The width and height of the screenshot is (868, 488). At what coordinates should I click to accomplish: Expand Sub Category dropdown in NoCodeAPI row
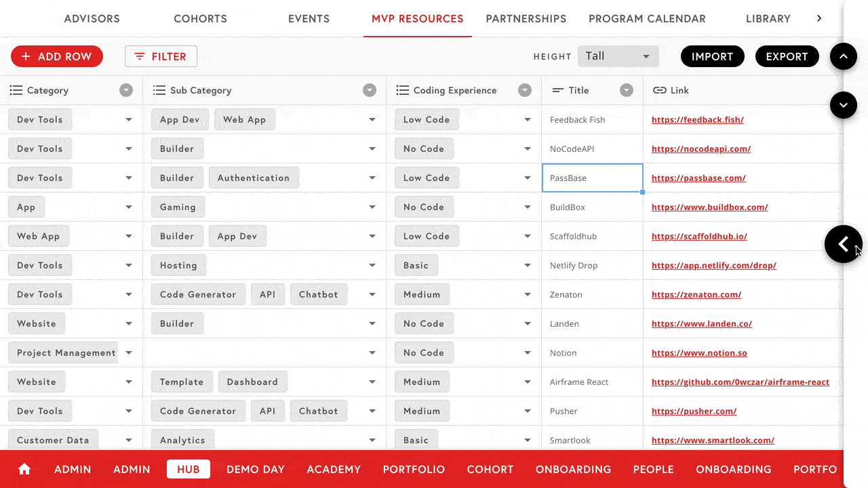(372, 149)
